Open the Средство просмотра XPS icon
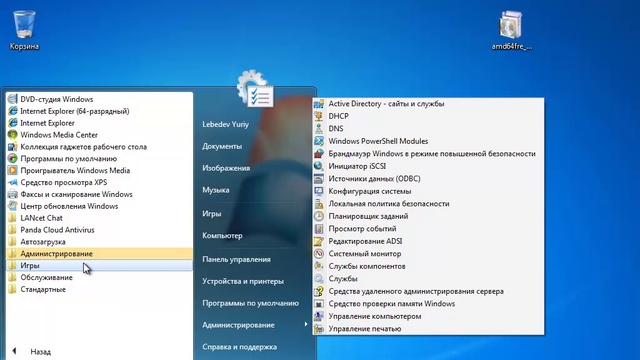This screenshot has width=640, height=360. pos(13,182)
